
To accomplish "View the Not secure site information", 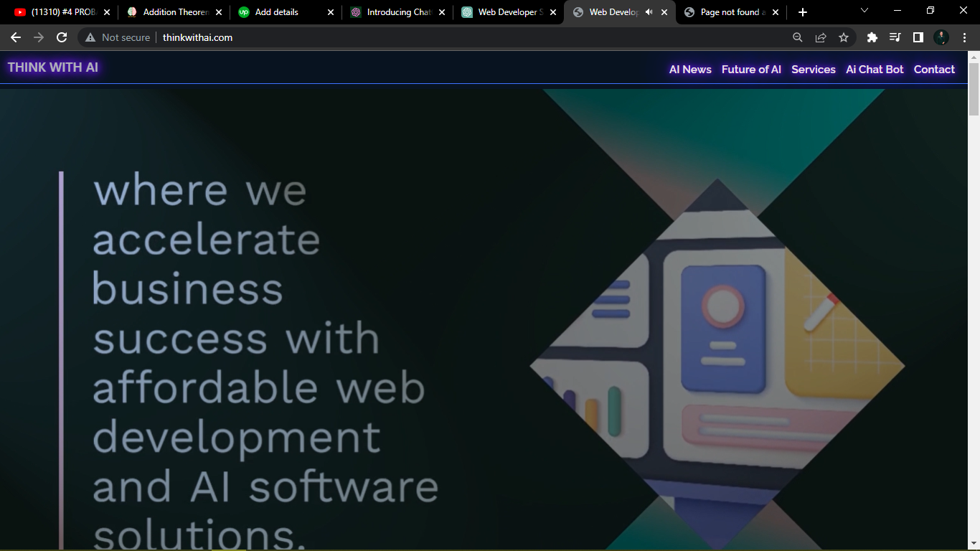I will tap(118, 37).
